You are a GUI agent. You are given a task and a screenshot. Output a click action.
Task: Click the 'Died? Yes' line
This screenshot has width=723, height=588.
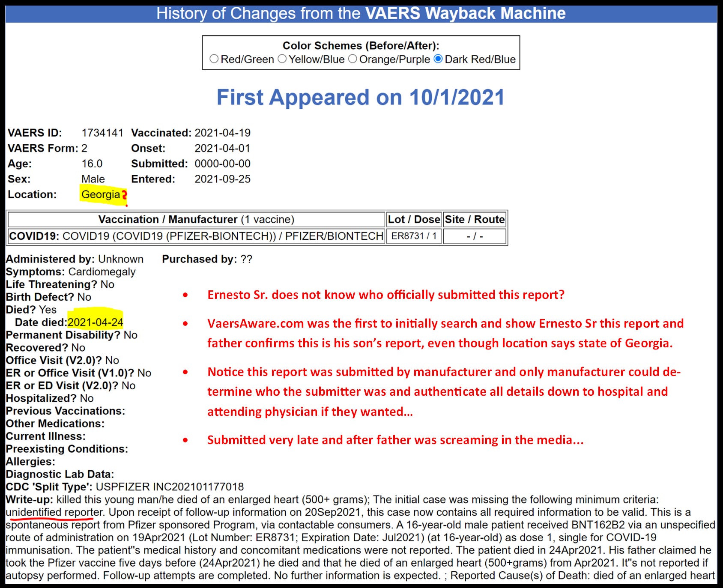[x=31, y=310]
